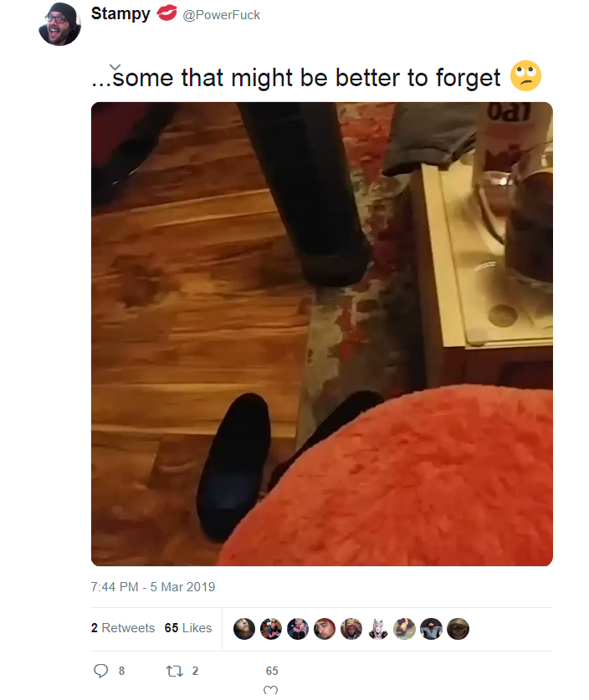
Task: Click the like count 65 above heart
Action: click(272, 671)
